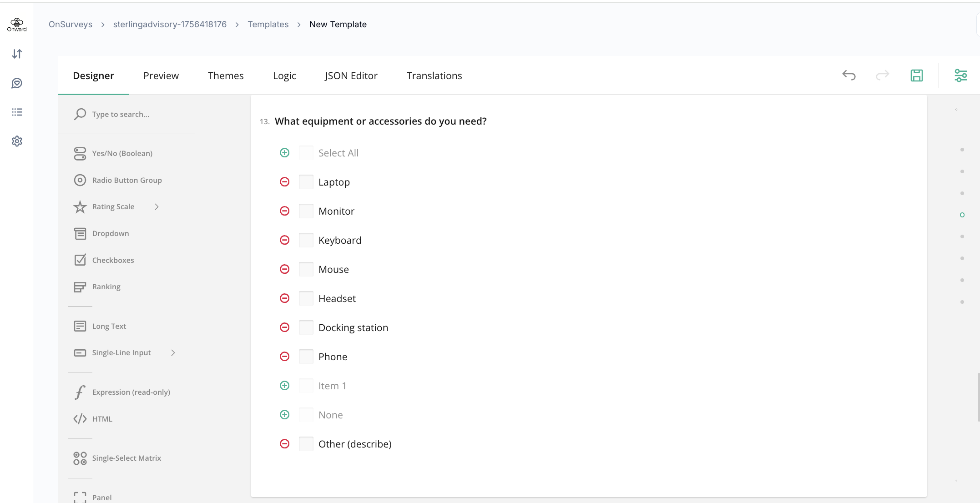
Task: Click the gear settings icon in sidebar
Action: (x=17, y=141)
